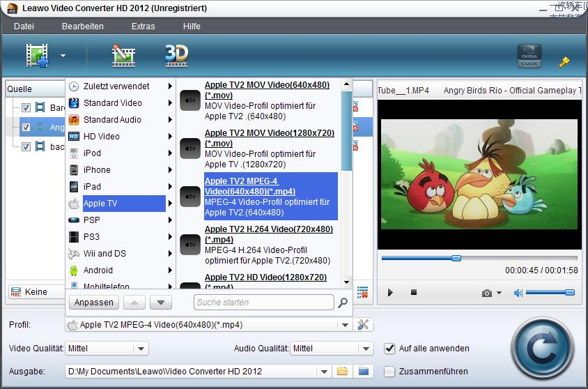Open Video Qualität dropdown
The width and height of the screenshot is (588, 389).
141,349
